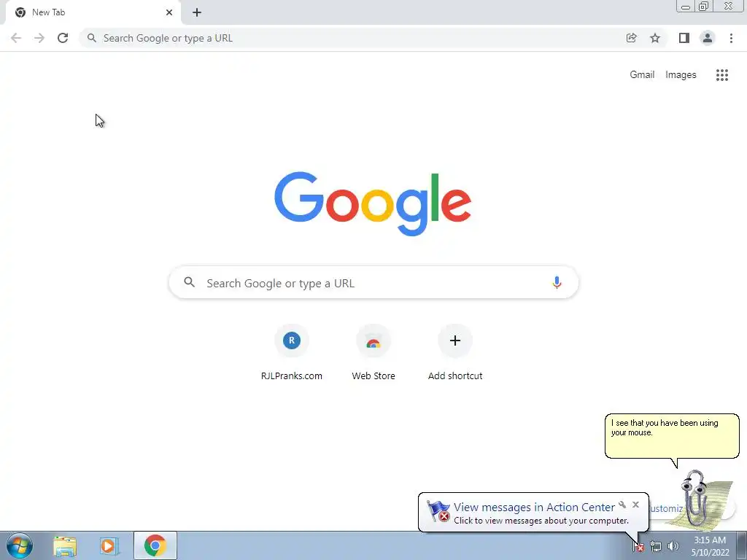747x560 pixels.
Task: Click the Action Center flag tray icon
Action: click(638, 547)
